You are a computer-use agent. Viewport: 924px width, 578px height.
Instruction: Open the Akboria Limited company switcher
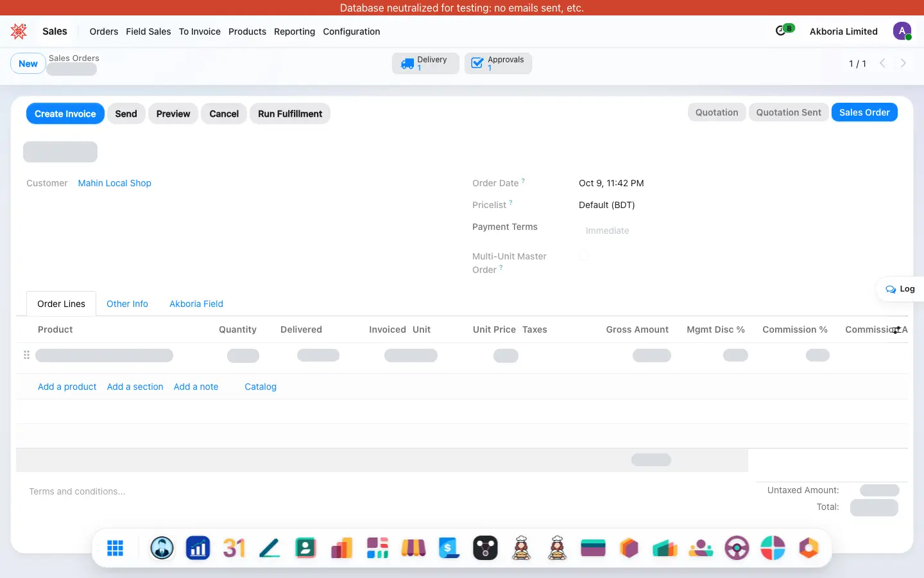coord(844,31)
